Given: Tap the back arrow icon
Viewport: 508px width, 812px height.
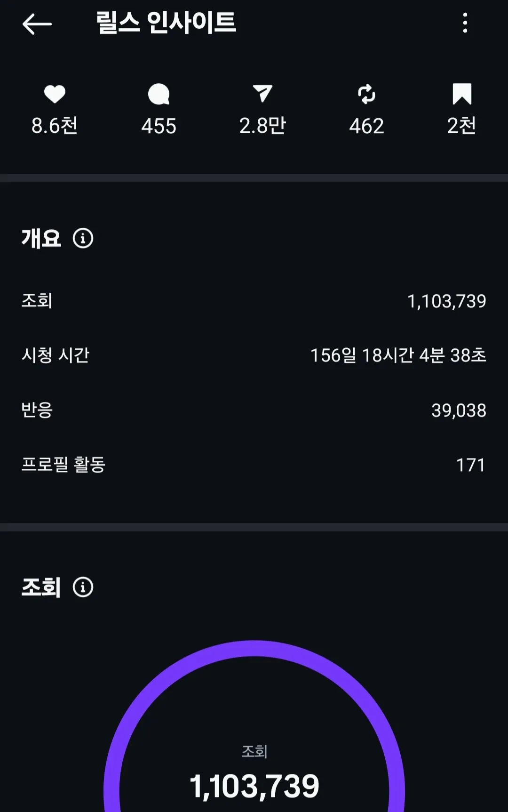Looking at the screenshot, I should click(x=37, y=24).
